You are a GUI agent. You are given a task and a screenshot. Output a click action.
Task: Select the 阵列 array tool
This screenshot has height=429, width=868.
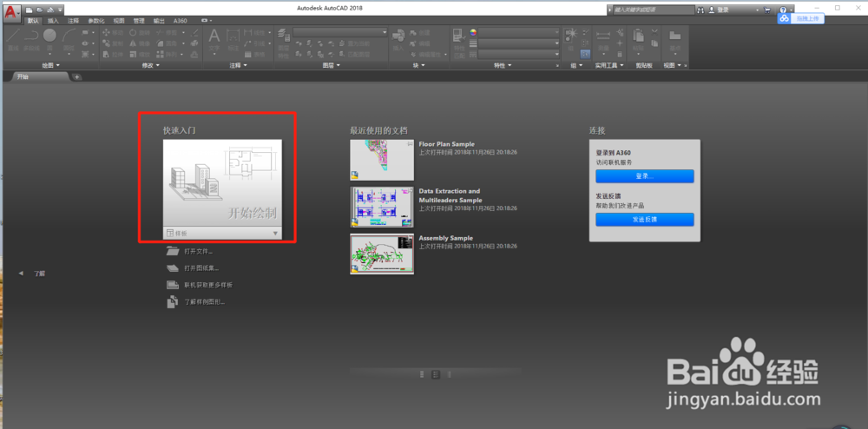click(168, 54)
